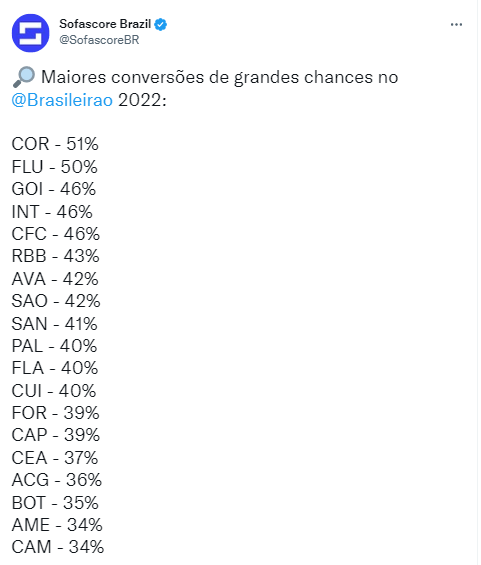Click the Sofascore Brazil display name
The image size is (481, 565).
[105, 24]
